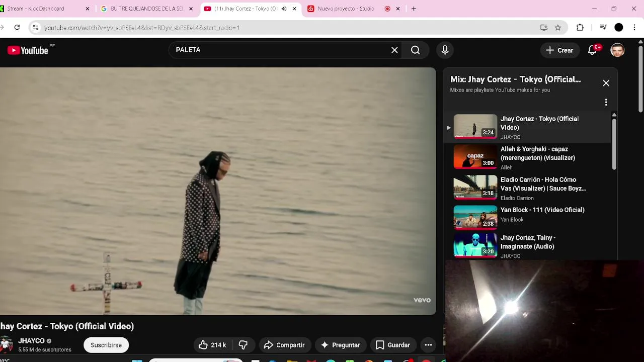This screenshot has height=362, width=644.
Task: Select Jhay Cortez Tokyo in the mix list
Action: coord(528,128)
